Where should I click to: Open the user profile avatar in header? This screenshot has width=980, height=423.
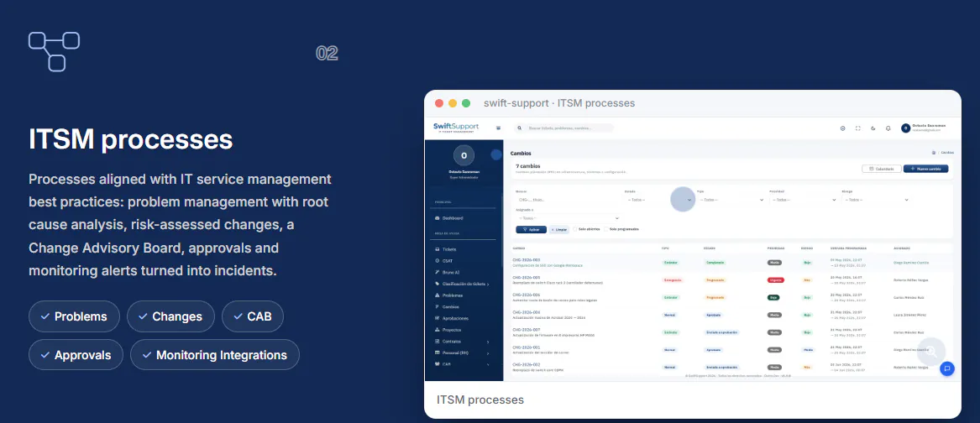point(905,128)
